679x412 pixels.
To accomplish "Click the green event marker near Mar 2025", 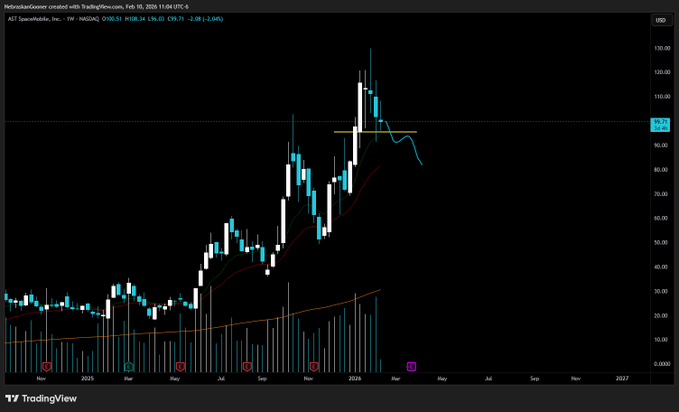I will [x=129, y=366].
